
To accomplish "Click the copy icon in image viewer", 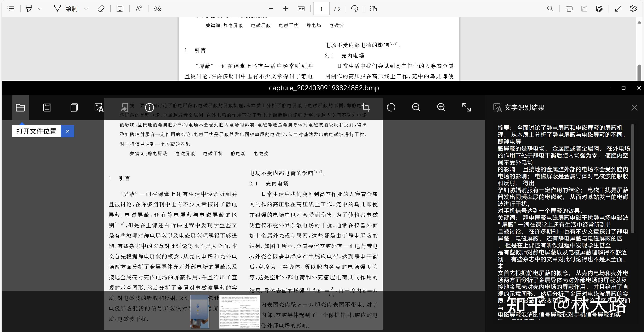I will [74, 108].
